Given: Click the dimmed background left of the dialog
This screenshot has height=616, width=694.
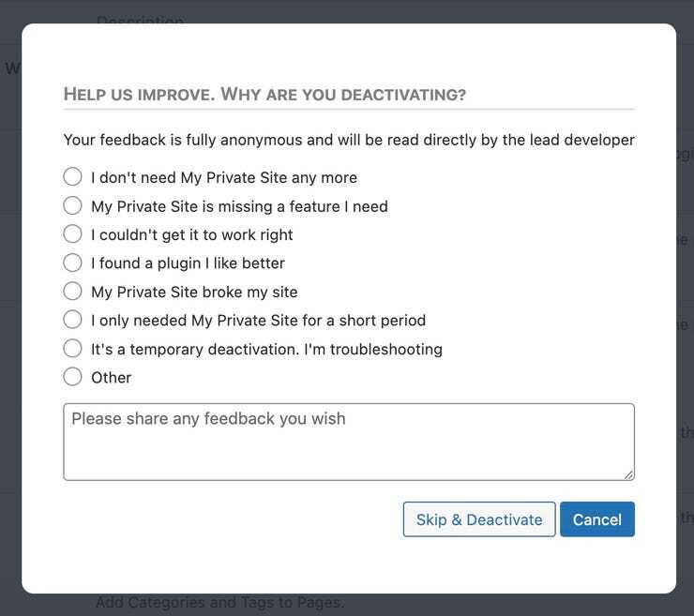Looking at the screenshot, I should pyautogui.click(x=10, y=309).
